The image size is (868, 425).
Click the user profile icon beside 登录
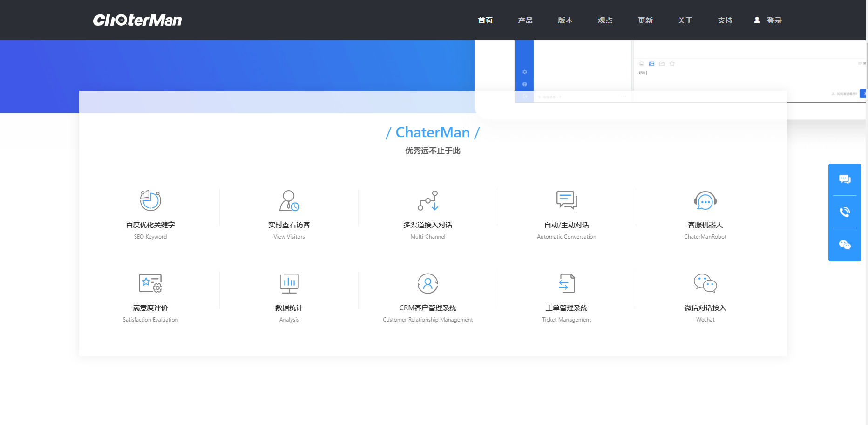pos(757,20)
